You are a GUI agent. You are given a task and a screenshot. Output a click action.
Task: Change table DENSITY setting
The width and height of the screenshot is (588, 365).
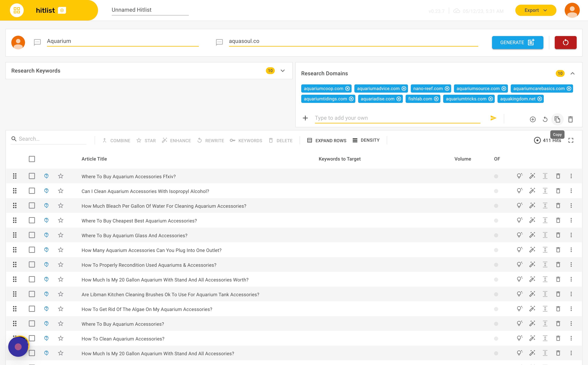[366, 140]
